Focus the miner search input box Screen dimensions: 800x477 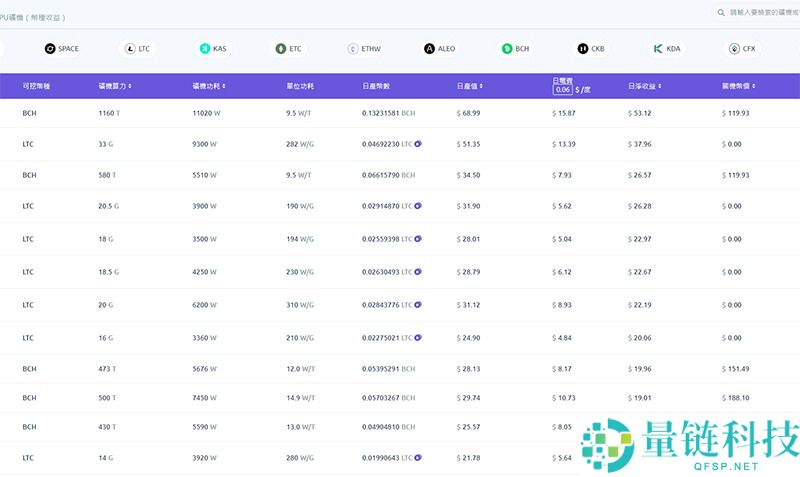coord(764,12)
